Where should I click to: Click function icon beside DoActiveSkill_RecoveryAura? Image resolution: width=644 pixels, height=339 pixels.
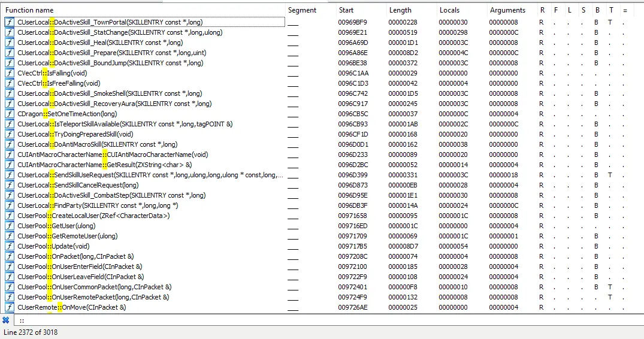9,104
